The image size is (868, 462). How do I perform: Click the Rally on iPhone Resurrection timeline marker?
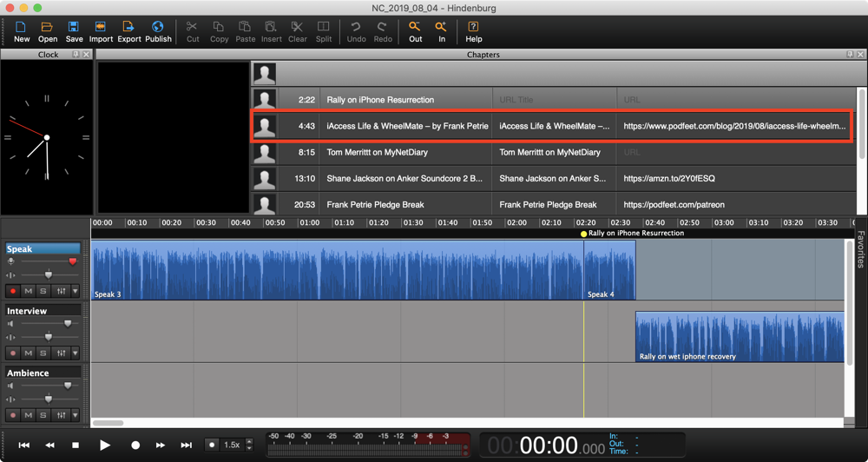(584, 234)
